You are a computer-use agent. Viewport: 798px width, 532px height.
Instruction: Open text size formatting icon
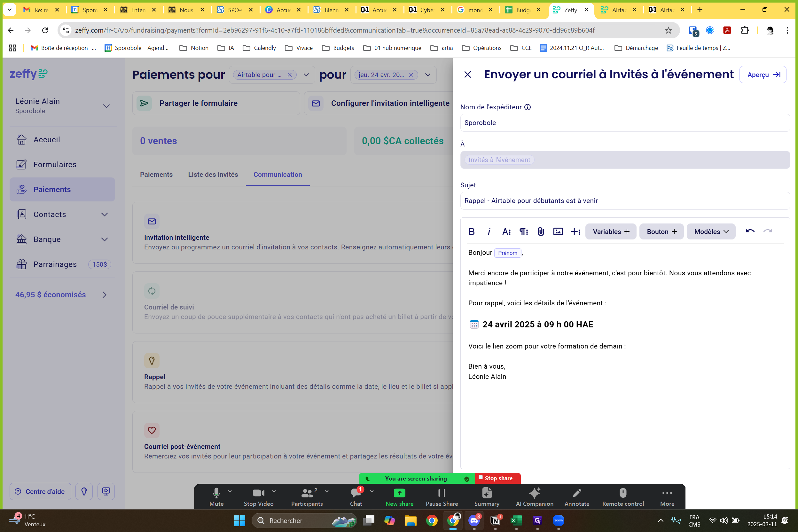(506, 231)
